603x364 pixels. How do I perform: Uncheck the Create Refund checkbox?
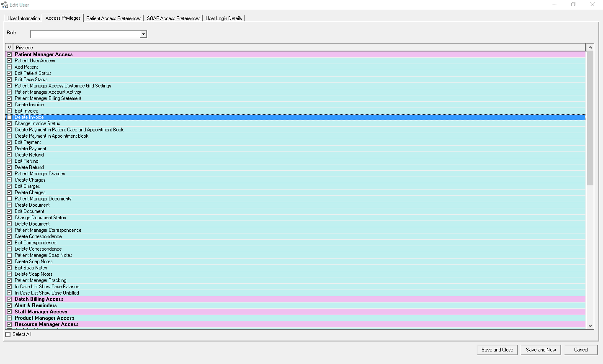9,155
